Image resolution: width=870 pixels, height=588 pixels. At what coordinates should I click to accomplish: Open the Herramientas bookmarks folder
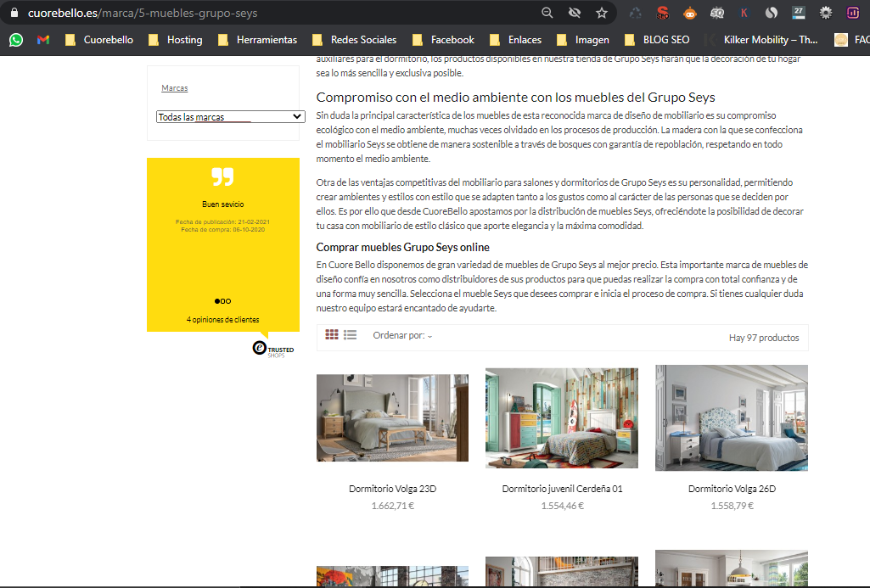pyautogui.click(x=257, y=40)
